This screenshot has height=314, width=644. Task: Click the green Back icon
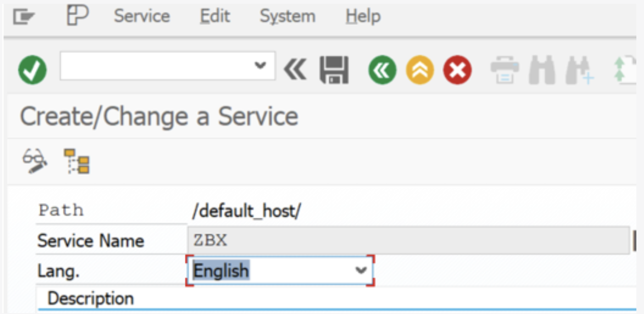tap(382, 70)
